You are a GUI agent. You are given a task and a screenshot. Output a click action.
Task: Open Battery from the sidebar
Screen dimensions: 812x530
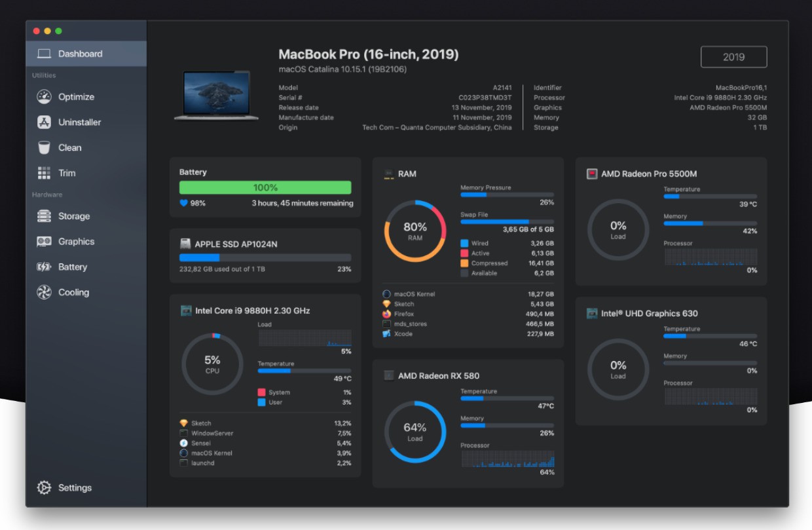pos(86,267)
